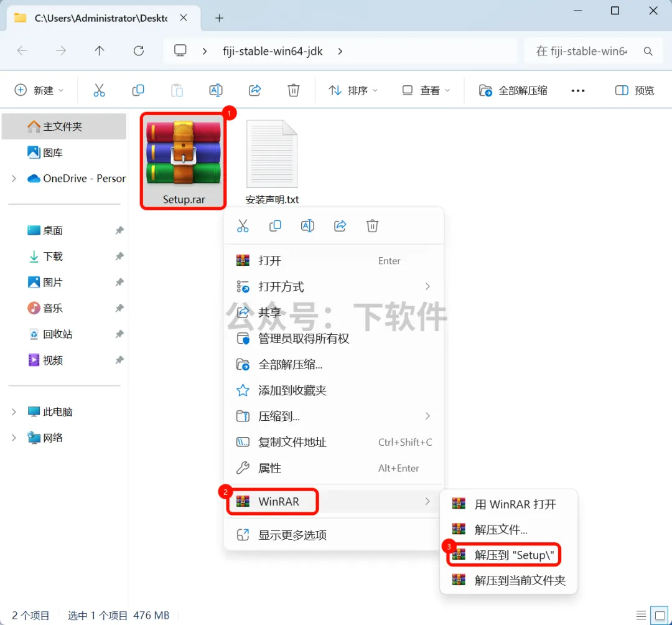Viewport: 672px width, 625px height.
Task: Refresh the current folder
Action: (x=138, y=51)
